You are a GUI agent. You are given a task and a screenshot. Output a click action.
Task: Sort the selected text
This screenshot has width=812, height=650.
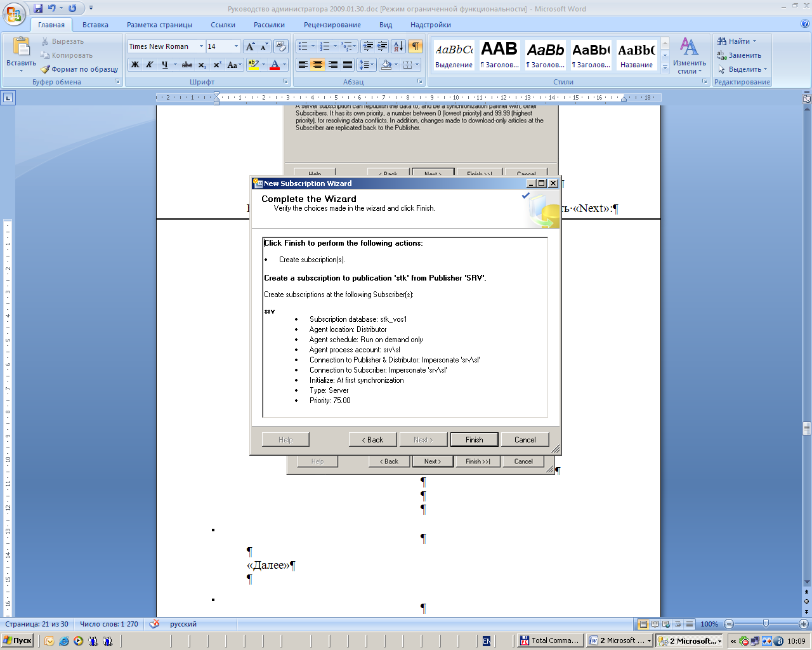(398, 46)
